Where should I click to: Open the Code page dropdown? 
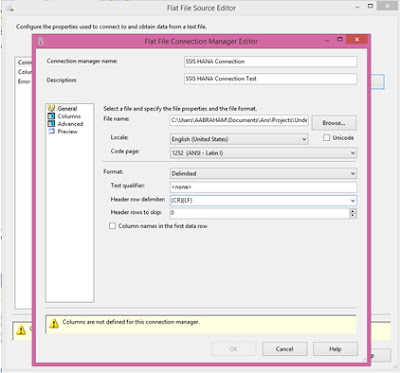(352, 153)
